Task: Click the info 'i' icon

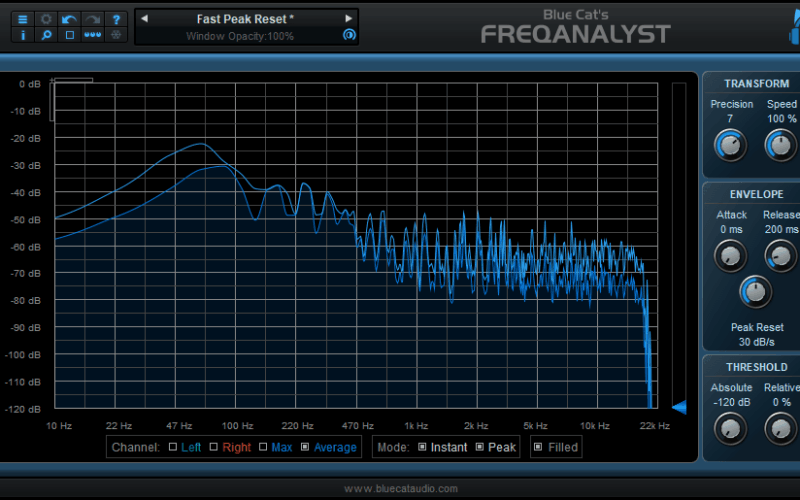Action: pyautogui.click(x=23, y=35)
